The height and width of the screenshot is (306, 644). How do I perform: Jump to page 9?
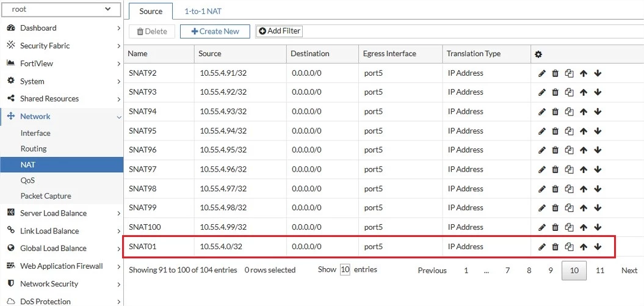[x=551, y=270]
